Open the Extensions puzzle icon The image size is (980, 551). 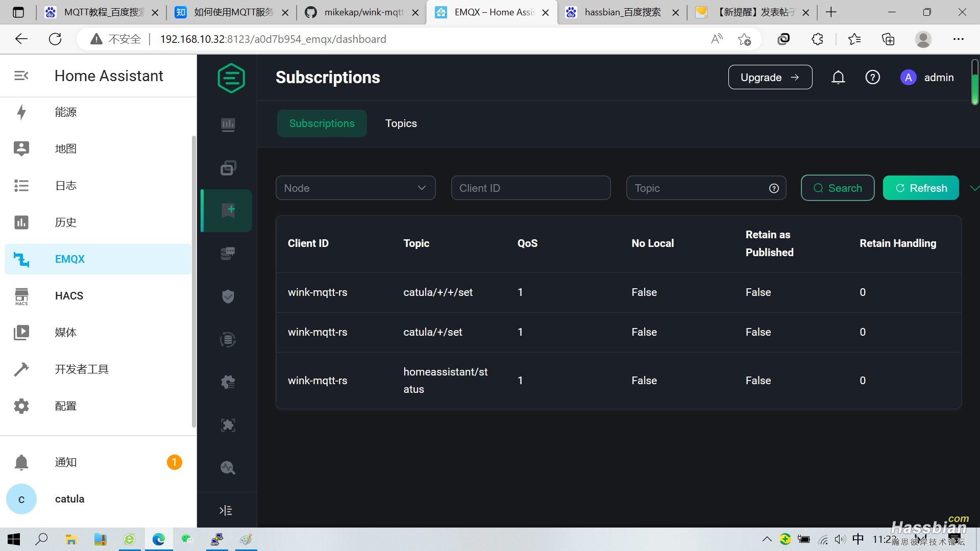pyautogui.click(x=817, y=38)
